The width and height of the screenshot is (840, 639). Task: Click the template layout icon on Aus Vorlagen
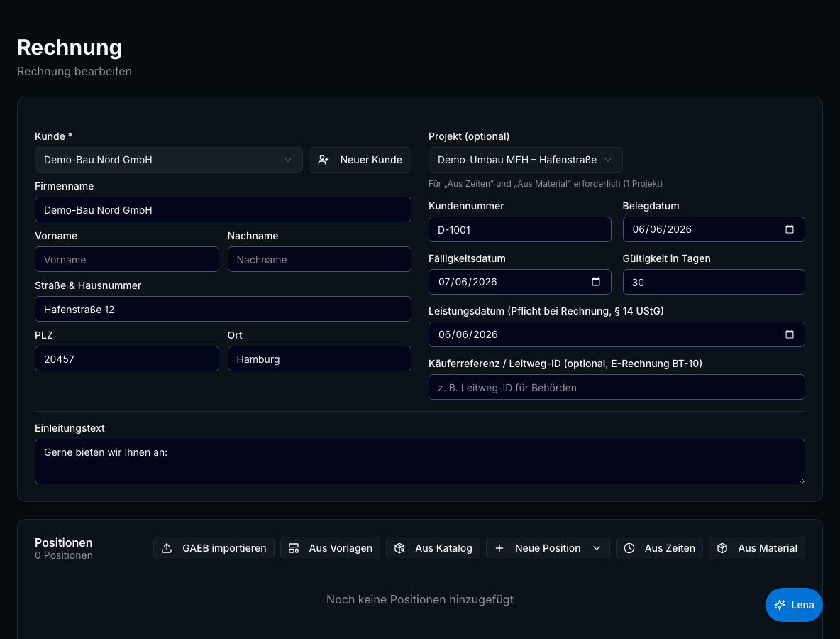click(294, 548)
